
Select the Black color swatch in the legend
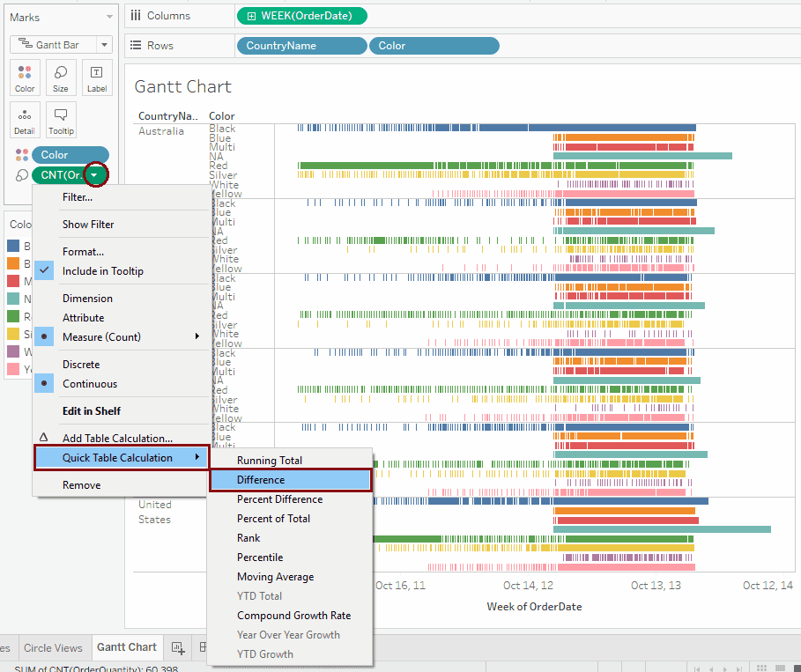click(11, 245)
